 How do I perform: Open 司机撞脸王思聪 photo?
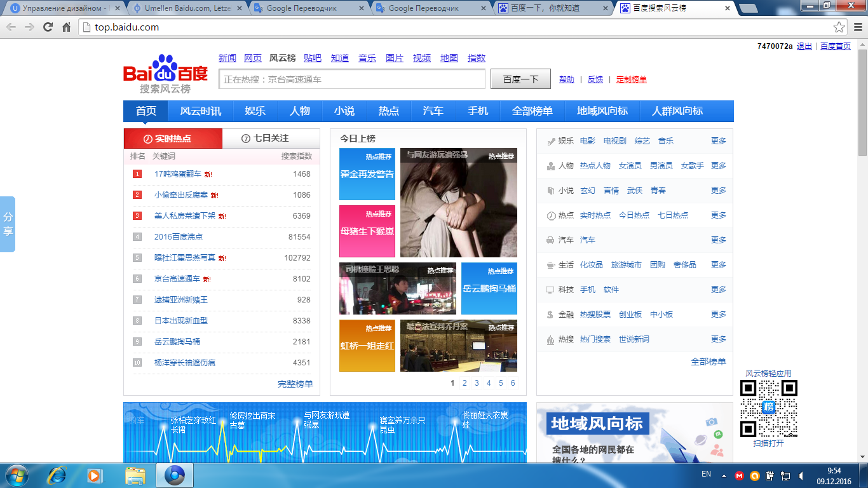tap(398, 288)
